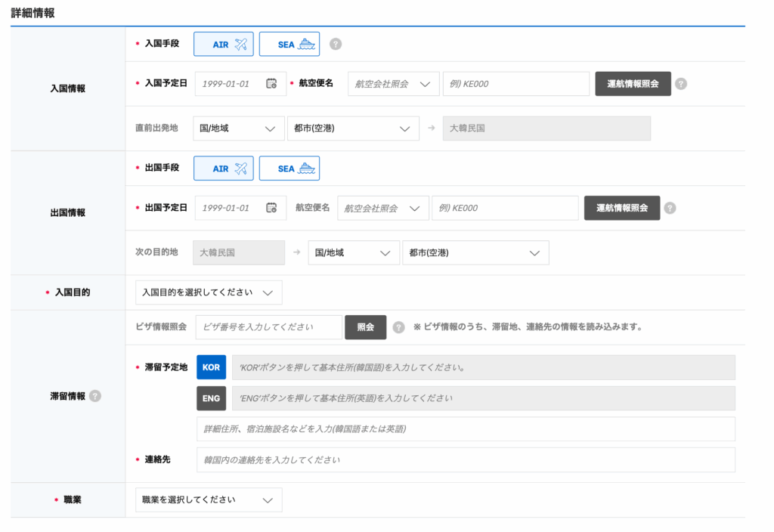The image size is (774, 532).
Task: Click the 入国予定日 date input field
Action: 240,84
